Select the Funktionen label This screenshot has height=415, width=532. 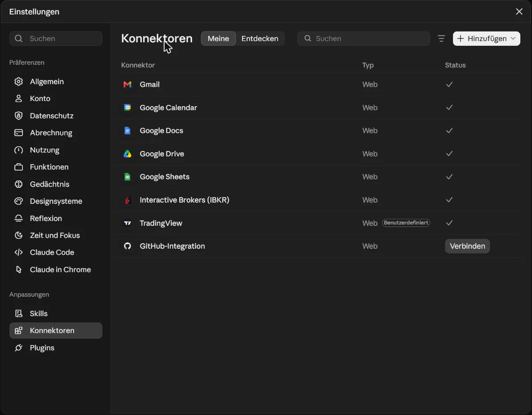49,167
